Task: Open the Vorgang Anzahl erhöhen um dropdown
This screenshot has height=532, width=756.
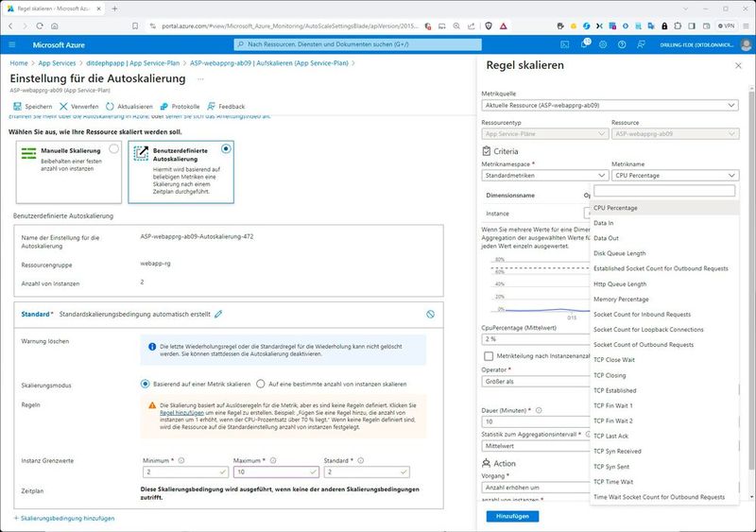Action: pos(536,488)
